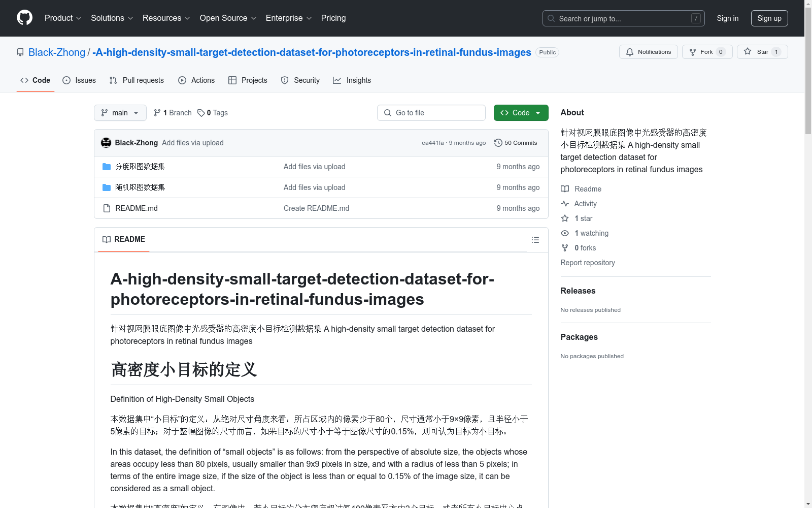Image resolution: width=812 pixels, height=508 pixels.
Task: Click the 'No releases published' text
Action: [590, 310]
